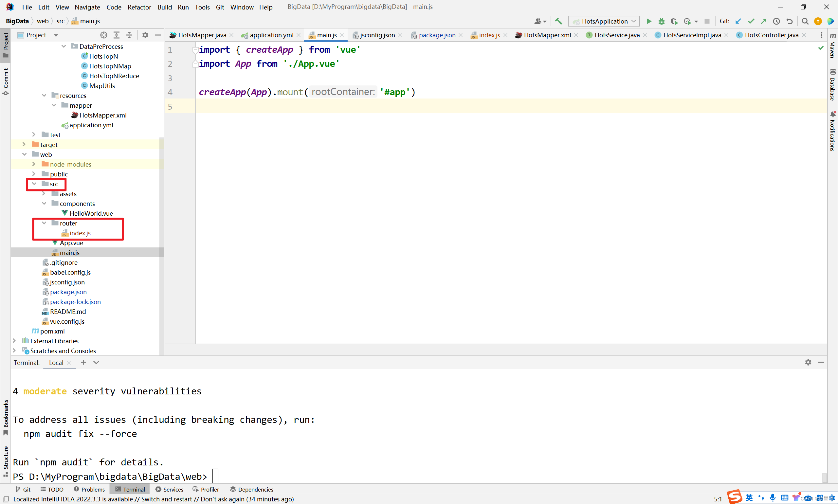Select vue.config.js in project tree
838x504 pixels.
[67, 321]
